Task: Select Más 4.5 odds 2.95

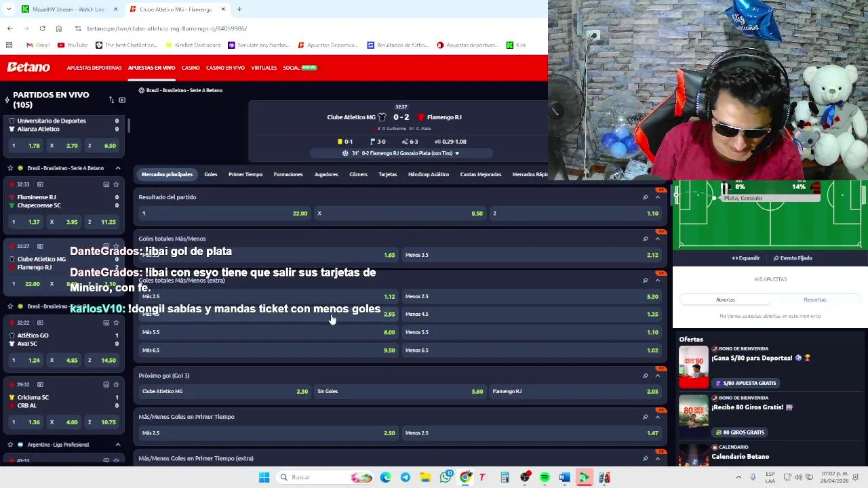Action: [x=268, y=314]
